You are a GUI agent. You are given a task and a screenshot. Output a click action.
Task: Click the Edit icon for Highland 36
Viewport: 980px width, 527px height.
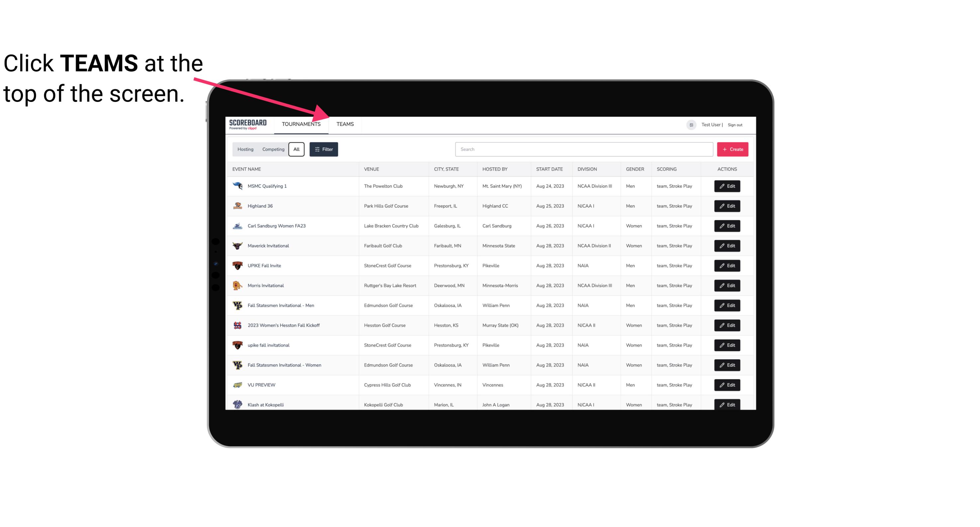tap(727, 206)
